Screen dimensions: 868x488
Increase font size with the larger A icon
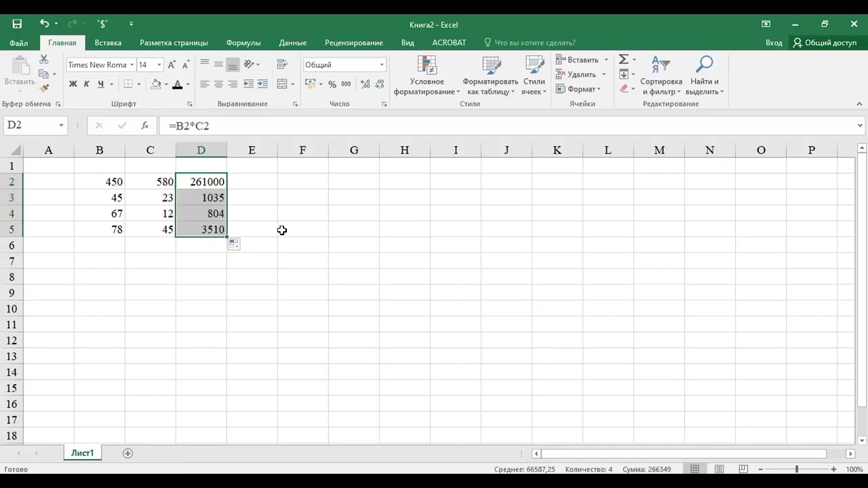pos(172,65)
